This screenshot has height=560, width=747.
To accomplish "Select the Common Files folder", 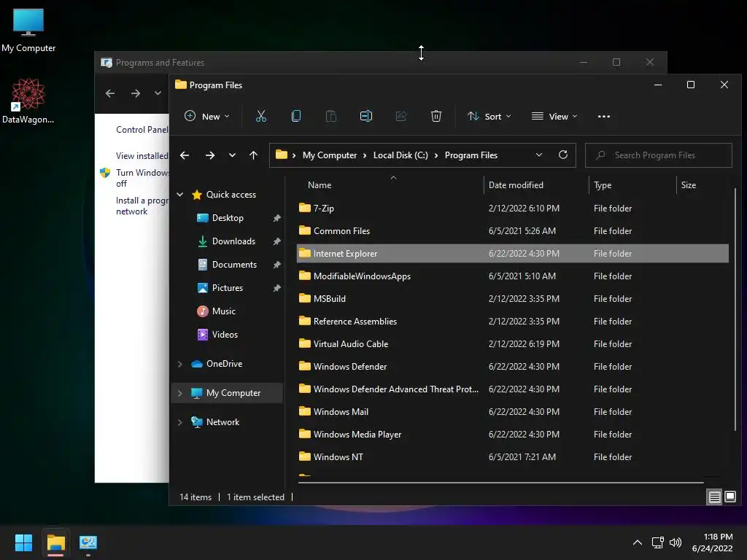I will [x=513, y=231].
